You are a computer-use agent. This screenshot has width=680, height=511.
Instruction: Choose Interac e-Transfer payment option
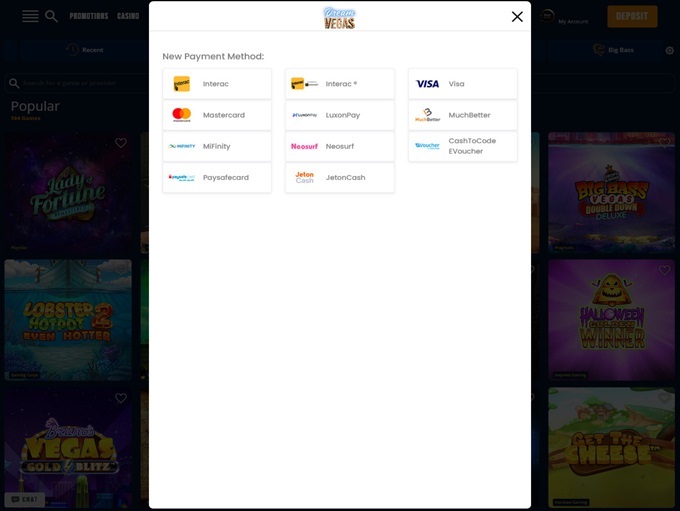pos(339,84)
